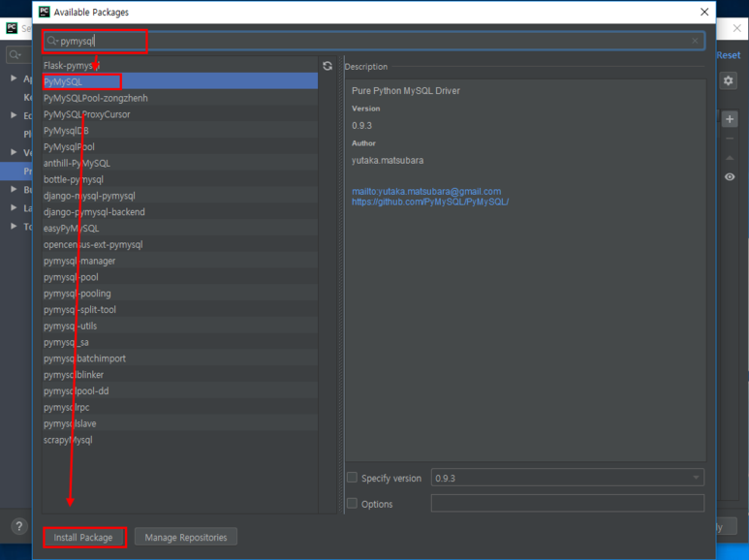Click the 'Pl' item in Settings sidebar
Image resolution: width=749 pixels, height=560 pixels.
point(28,134)
